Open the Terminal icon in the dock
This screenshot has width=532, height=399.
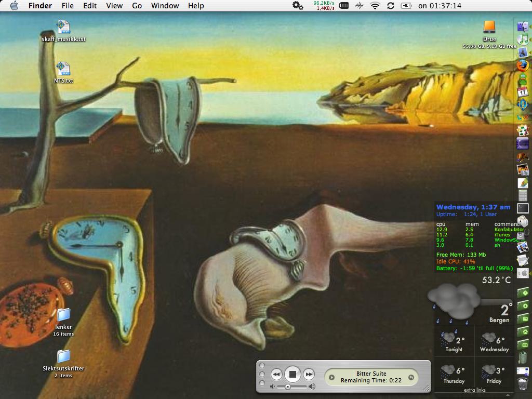tap(523, 208)
